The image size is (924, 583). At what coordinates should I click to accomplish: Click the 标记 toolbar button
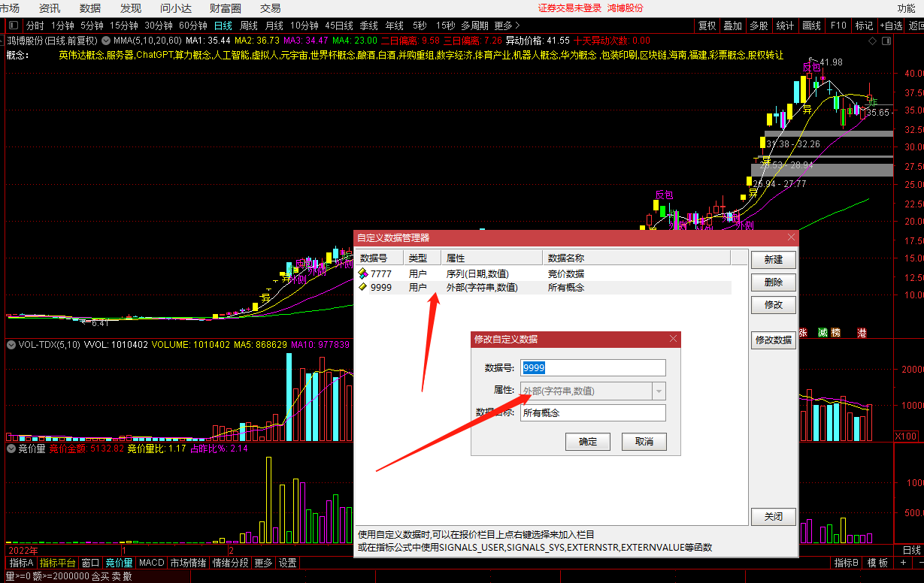point(863,26)
